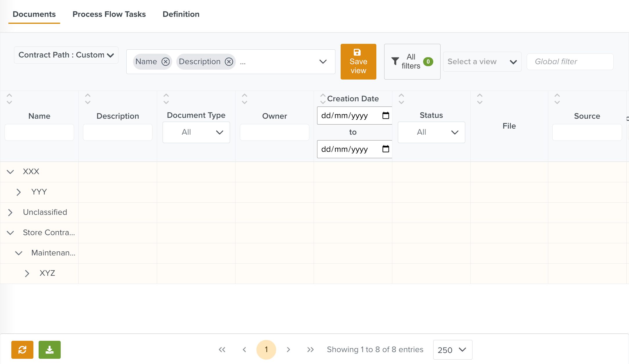This screenshot has height=364, width=629.
Task: Click the Save view button
Action: point(358,62)
